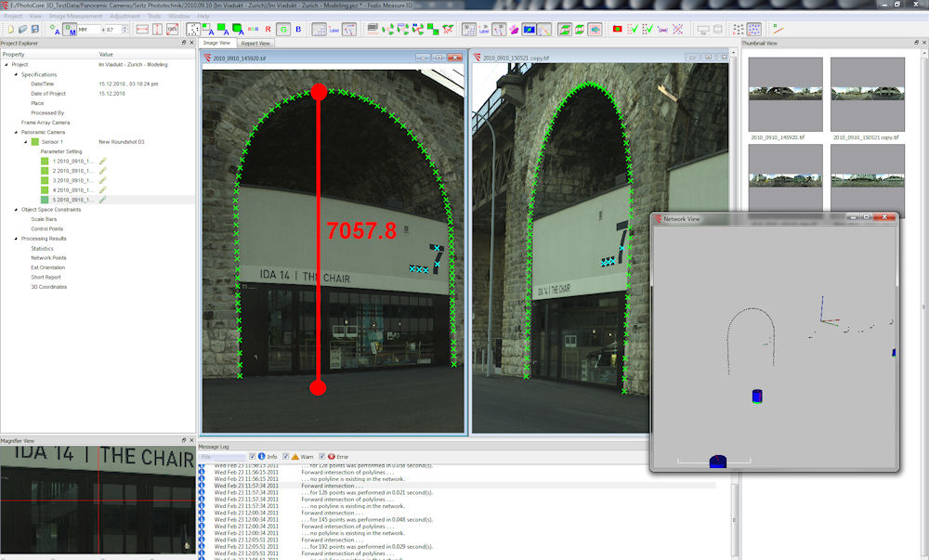Click the Save project toolbar icon
Screen dimensions: 929x560
(35, 30)
